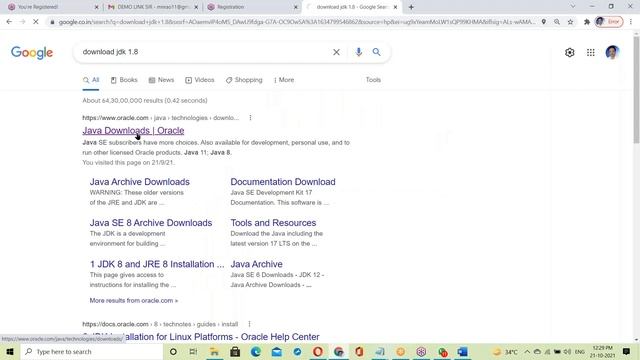Open the tab search chevron in the Chrome title bar
Viewport: 640px width, 360px height.
pyautogui.click(x=573, y=6)
